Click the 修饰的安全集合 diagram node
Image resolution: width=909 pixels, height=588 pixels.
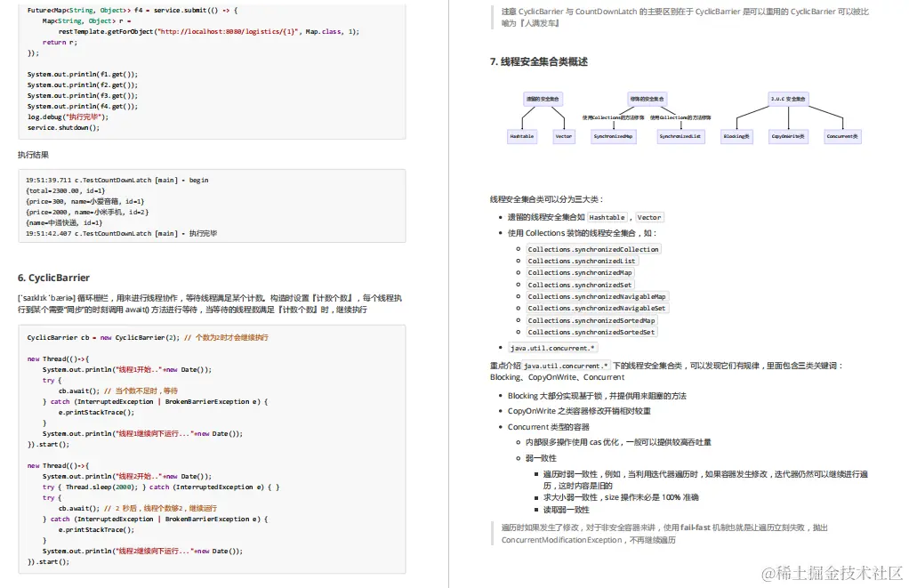point(646,98)
